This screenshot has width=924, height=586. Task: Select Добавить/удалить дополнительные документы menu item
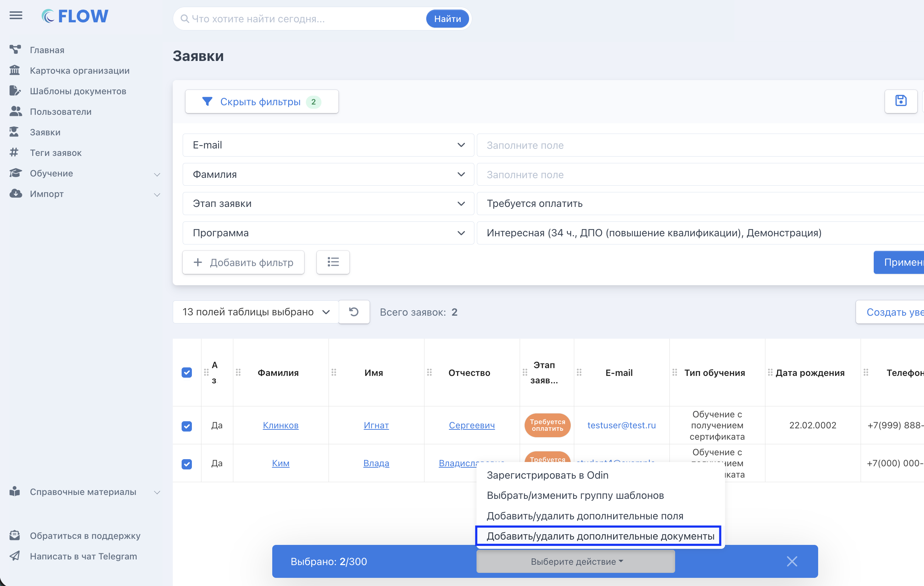[600, 536]
